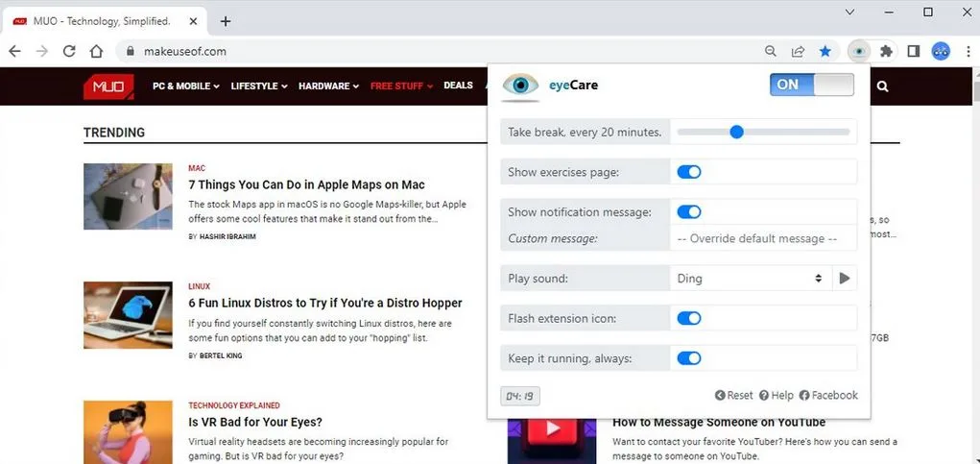980x464 pixels.
Task: Click the zoom magnifier icon in address bar
Action: click(x=771, y=51)
